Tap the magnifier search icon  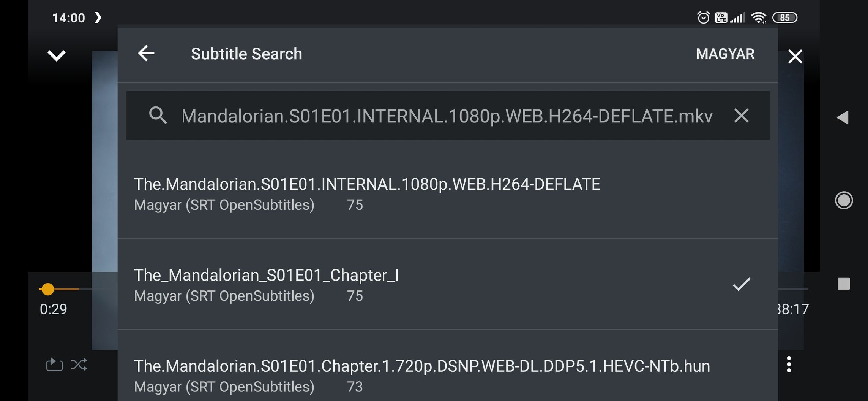tap(158, 115)
